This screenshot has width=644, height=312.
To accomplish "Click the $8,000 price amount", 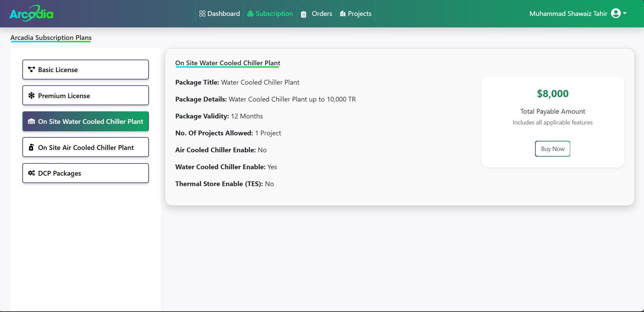I will coord(553,94).
